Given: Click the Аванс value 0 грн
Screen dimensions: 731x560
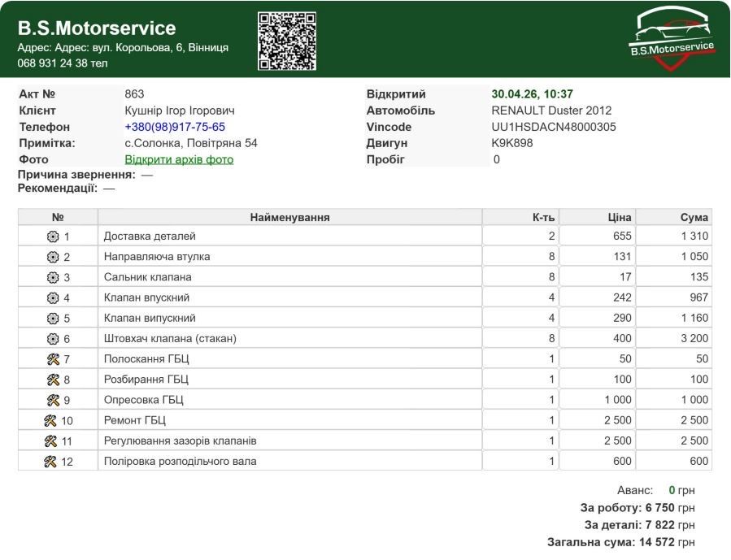Looking at the screenshot, I should (681, 491).
